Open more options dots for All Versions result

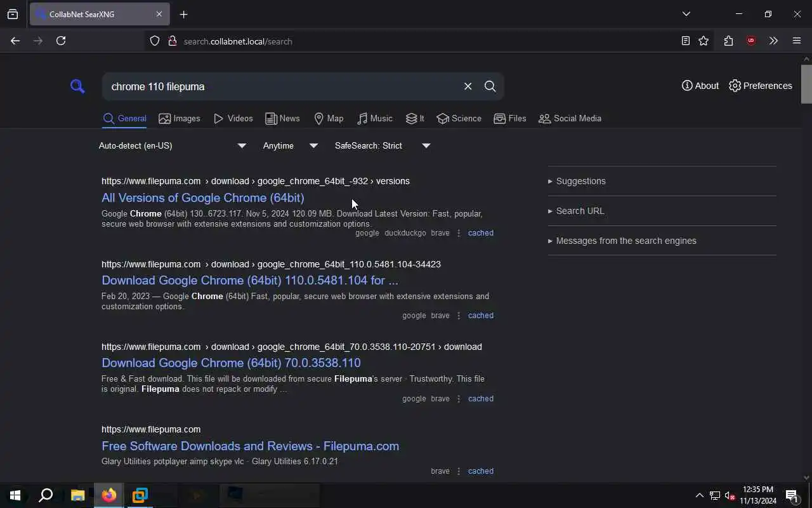pos(459,233)
